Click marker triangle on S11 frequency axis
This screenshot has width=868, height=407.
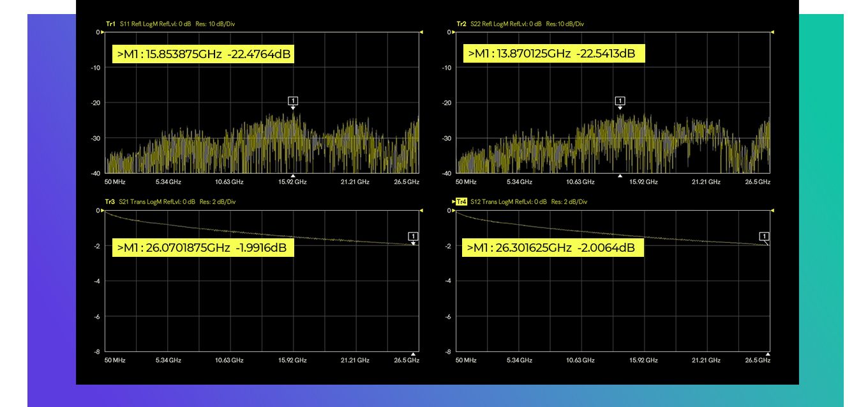[293, 175]
